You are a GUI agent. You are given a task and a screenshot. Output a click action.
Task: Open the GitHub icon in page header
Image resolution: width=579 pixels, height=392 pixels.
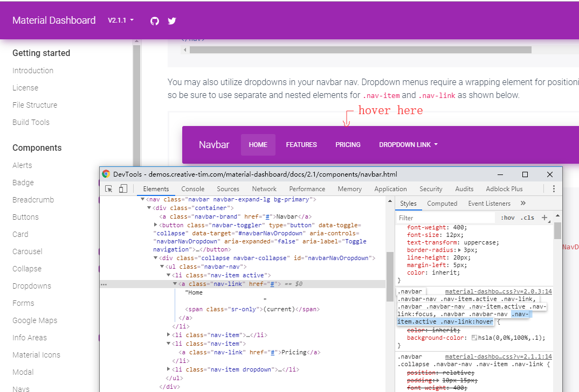[155, 21]
